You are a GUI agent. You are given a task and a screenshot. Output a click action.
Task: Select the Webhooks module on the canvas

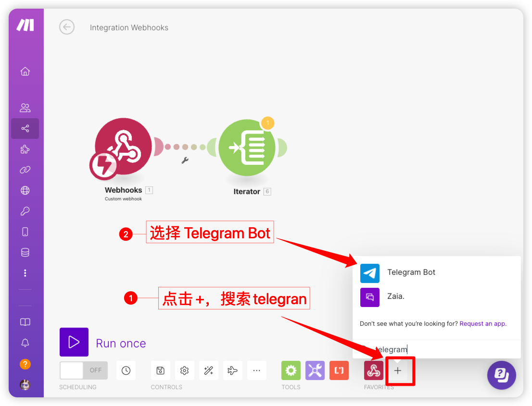pos(123,147)
